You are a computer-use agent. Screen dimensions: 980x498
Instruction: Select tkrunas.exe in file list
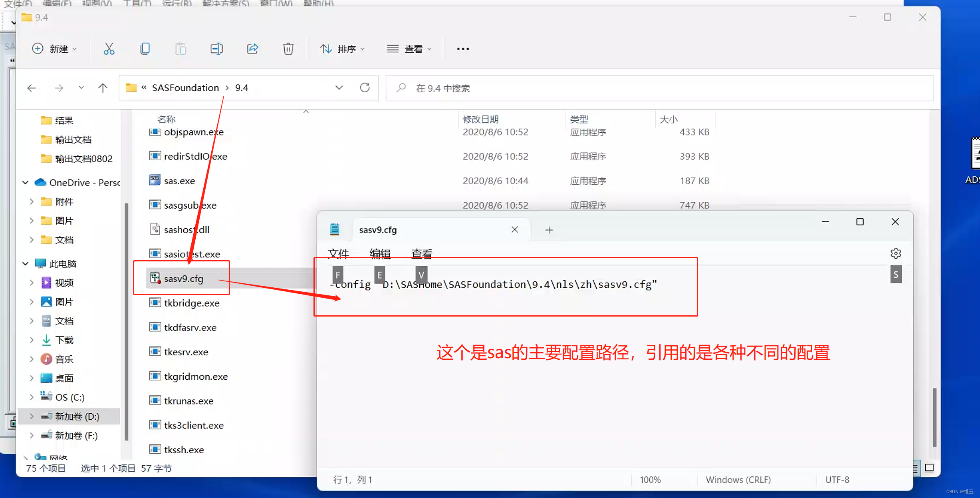tap(181, 401)
